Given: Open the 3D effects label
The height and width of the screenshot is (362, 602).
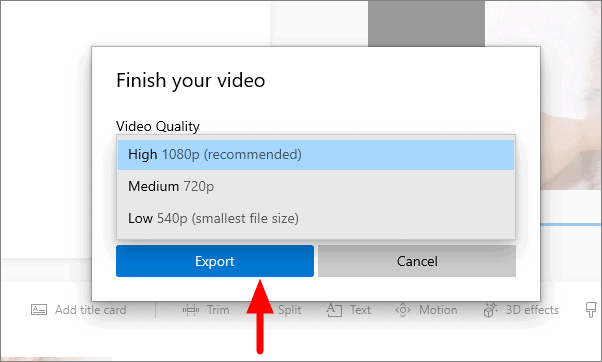Looking at the screenshot, I should tap(532, 310).
